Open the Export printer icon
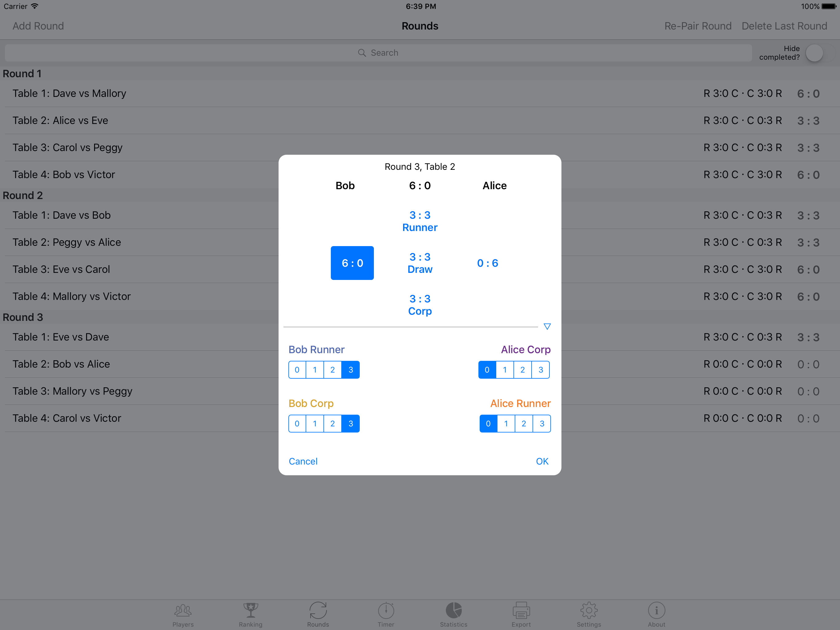840x630 pixels. 521,611
